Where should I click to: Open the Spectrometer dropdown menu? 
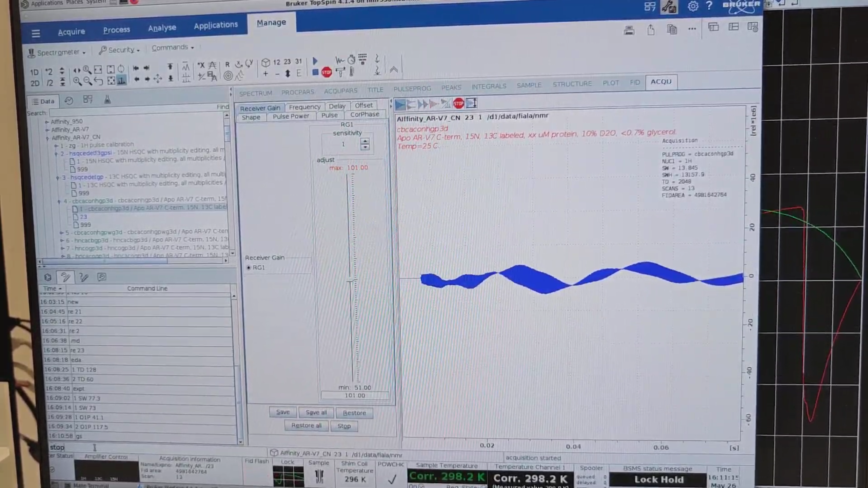(x=58, y=53)
